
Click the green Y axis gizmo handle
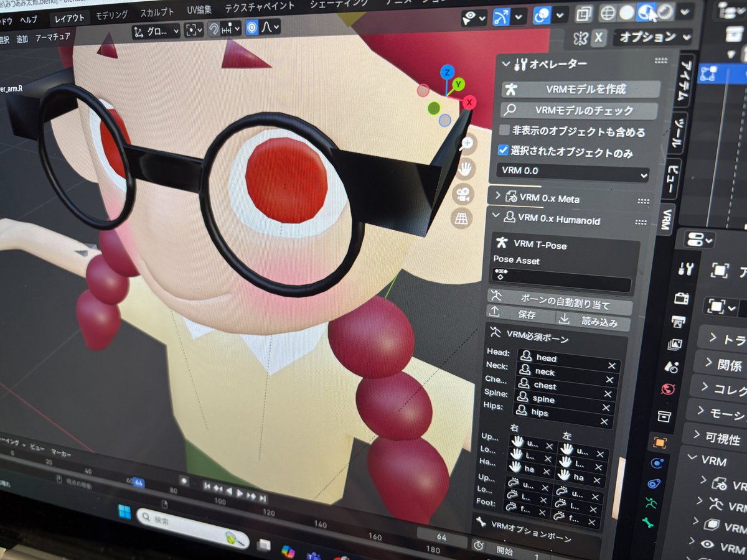click(459, 83)
